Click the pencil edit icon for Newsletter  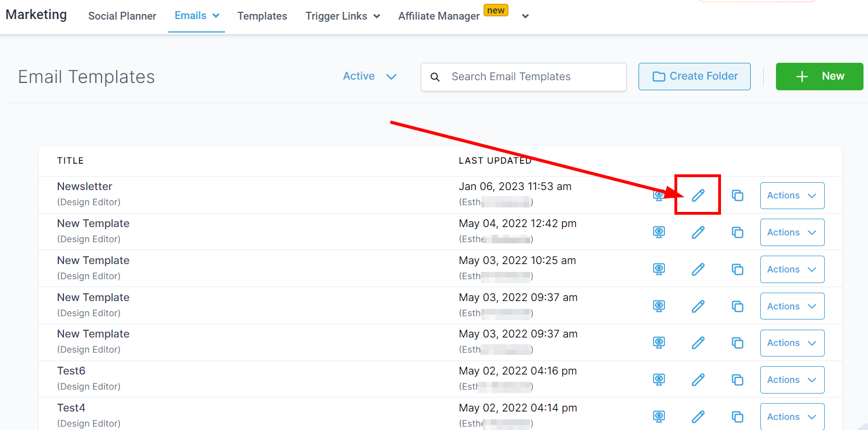(697, 195)
